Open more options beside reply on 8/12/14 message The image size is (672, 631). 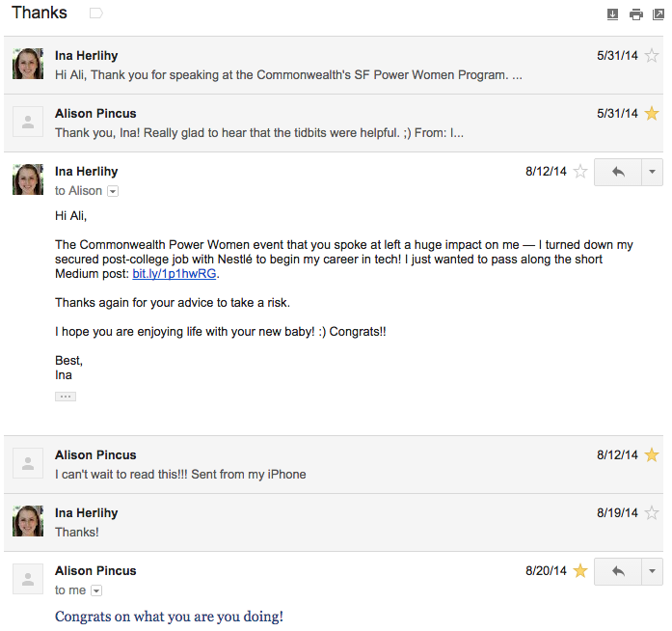[x=653, y=172]
